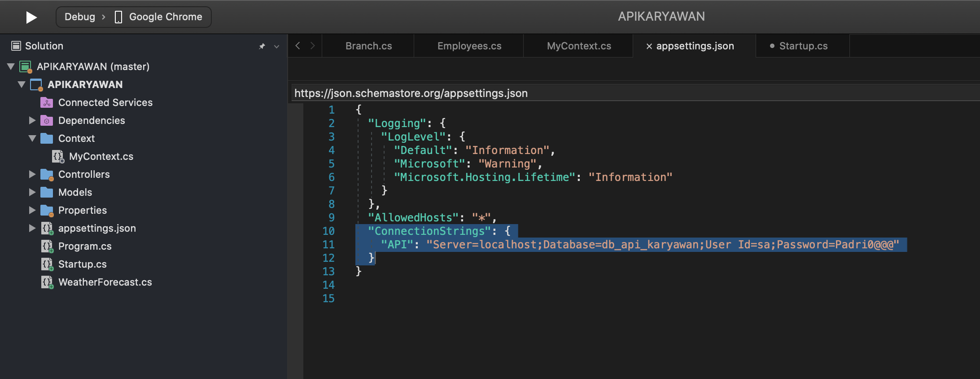Switch to the Employees.cs tab
Image resolution: width=980 pixels, height=379 pixels.
click(469, 46)
